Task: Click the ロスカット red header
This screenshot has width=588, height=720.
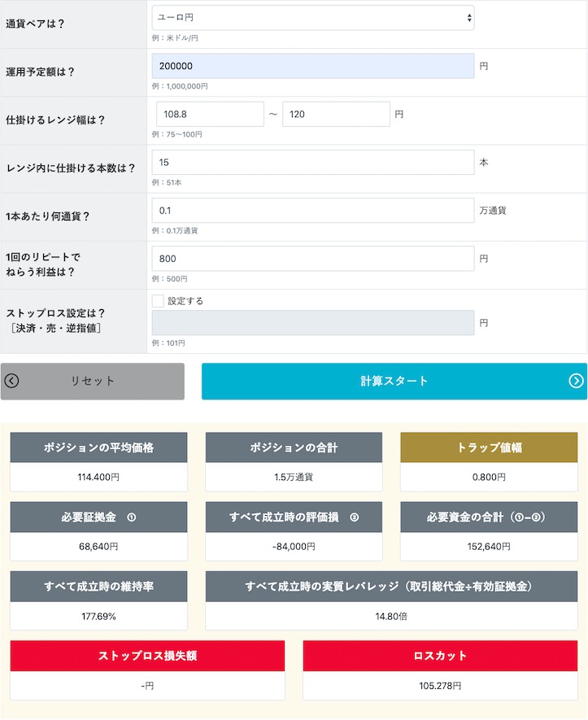Action: point(440,656)
